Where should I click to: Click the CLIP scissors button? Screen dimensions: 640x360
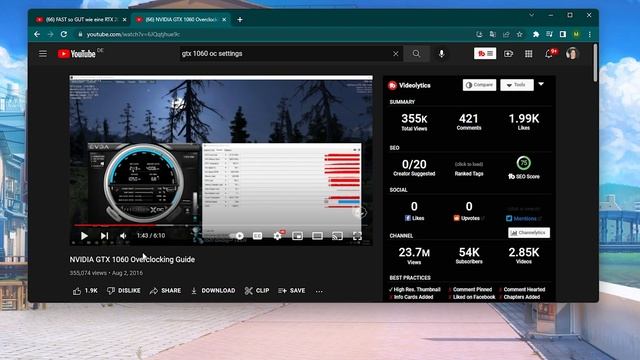(x=257, y=291)
